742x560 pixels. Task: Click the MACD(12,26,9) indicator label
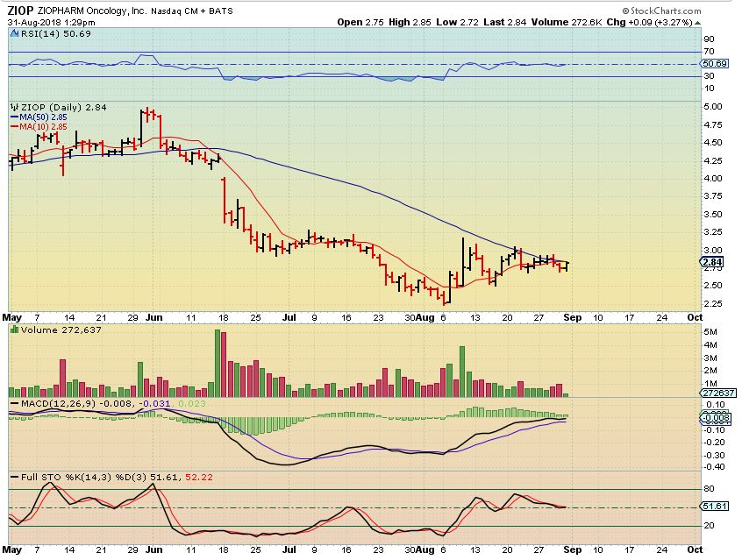click(x=58, y=404)
